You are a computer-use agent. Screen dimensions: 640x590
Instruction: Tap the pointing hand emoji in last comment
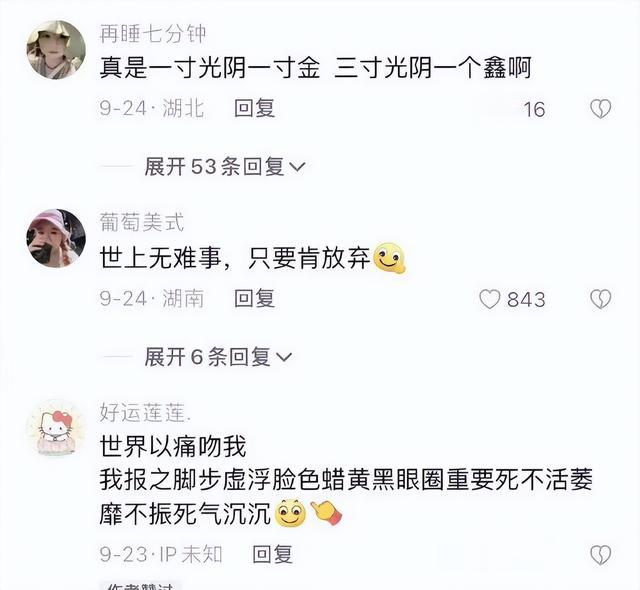tap(327, 512)
